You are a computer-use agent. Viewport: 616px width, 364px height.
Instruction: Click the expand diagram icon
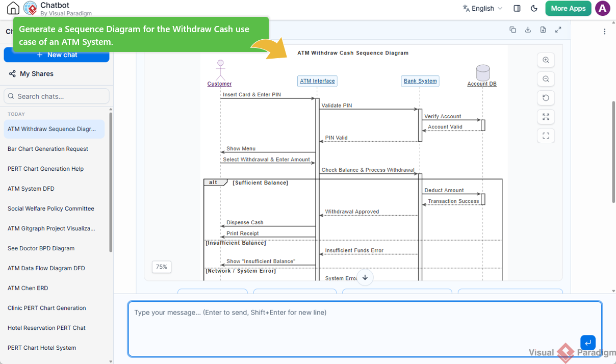pyautogui.click(x=558, y=30)
